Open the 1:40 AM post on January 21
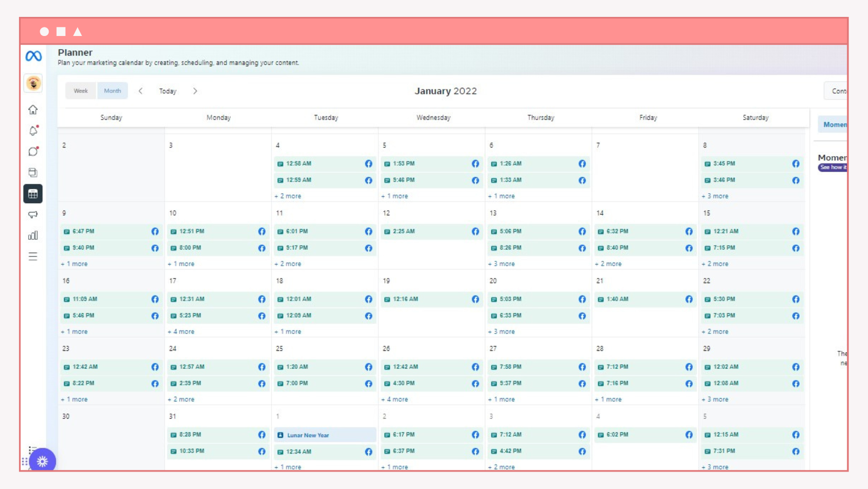 coord(645,300)
